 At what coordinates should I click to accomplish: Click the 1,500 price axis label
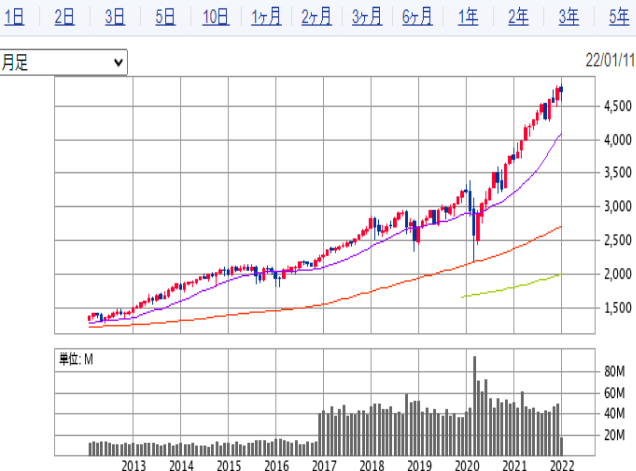617,308
